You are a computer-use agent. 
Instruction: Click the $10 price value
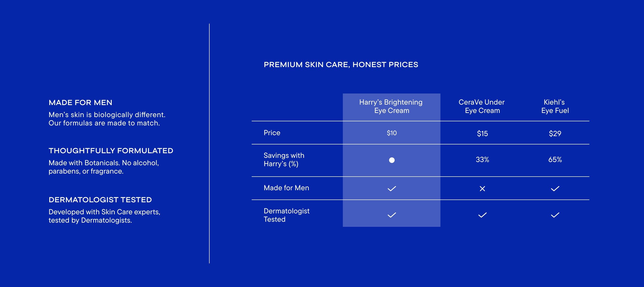click(x=392, y=133)
